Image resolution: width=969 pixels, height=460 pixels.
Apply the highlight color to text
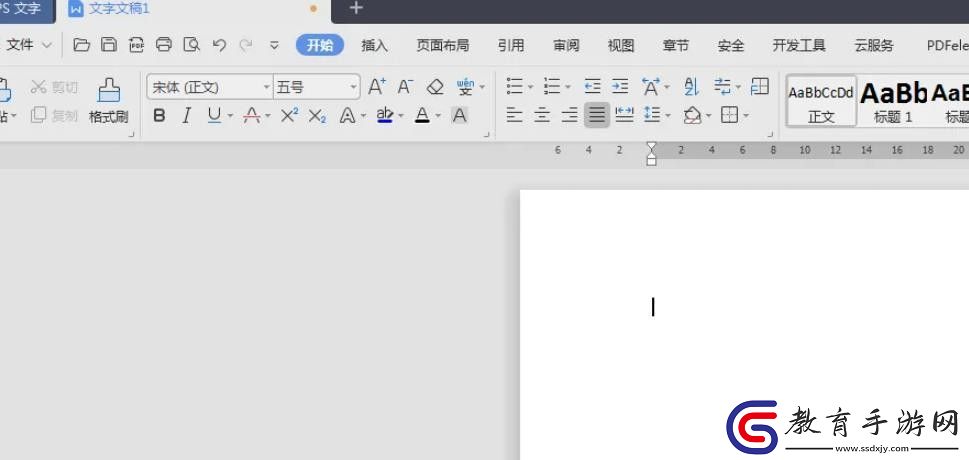point(385,115)
